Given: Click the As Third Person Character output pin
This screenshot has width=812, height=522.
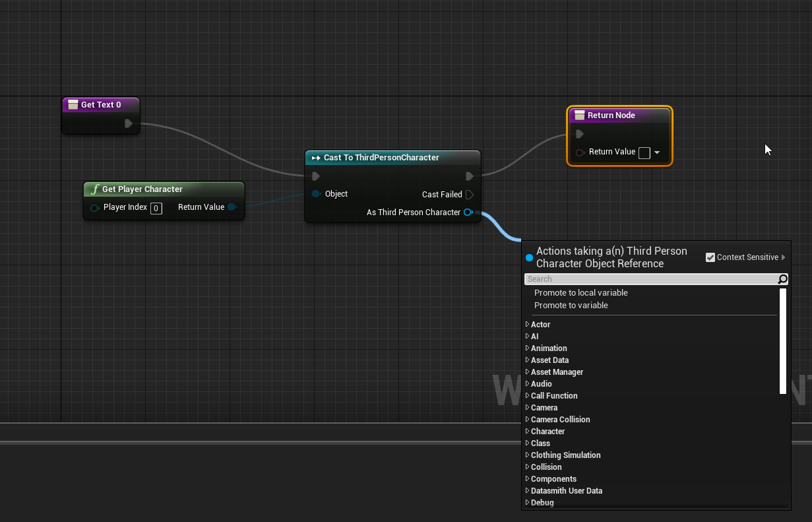Looking at the screenshot, I should click(x=468, y=212).
